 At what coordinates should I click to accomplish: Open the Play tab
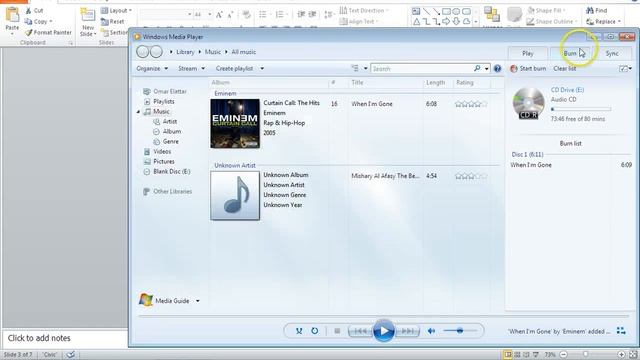coord(528,53)
